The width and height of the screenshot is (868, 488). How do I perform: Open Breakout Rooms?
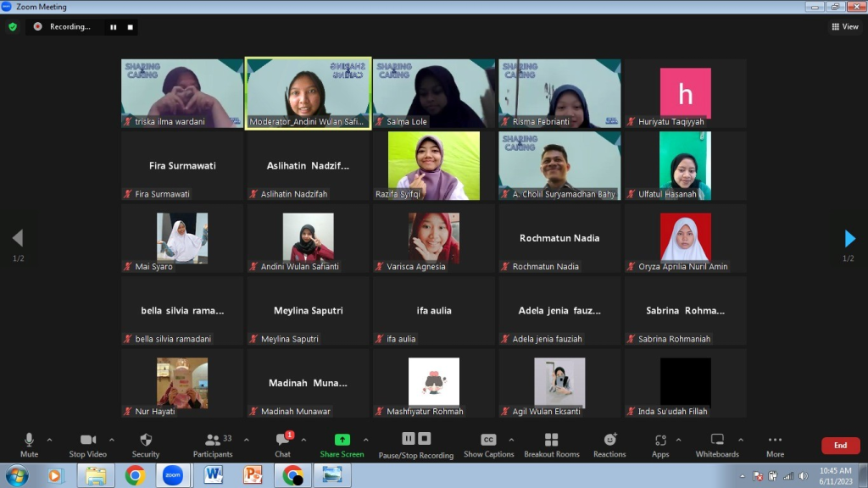click(x=551, y=441)
